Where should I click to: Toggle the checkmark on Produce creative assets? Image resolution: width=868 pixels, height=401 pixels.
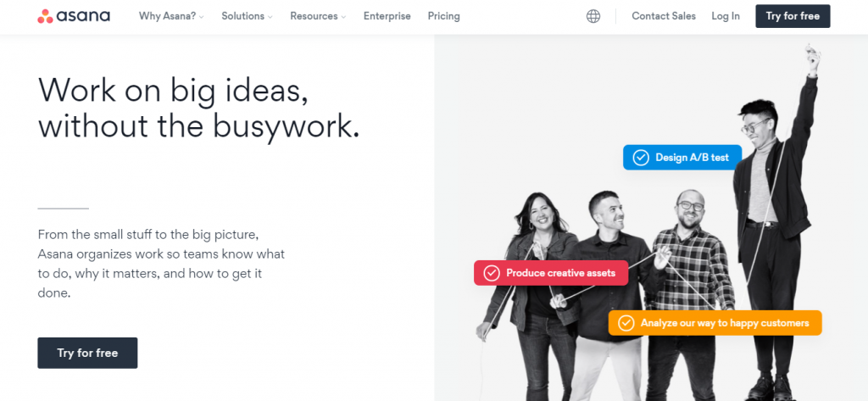coord(491,273)
